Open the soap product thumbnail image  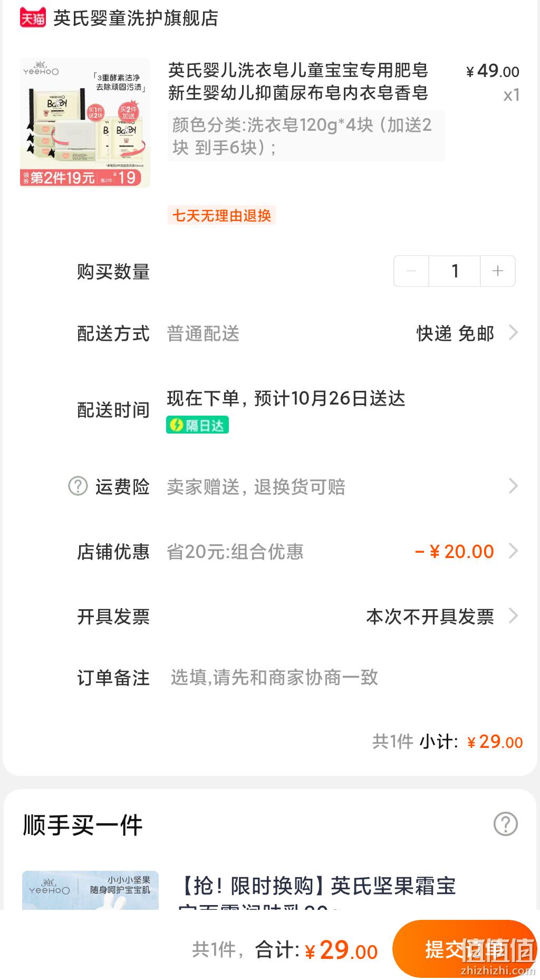pos(85,122)
